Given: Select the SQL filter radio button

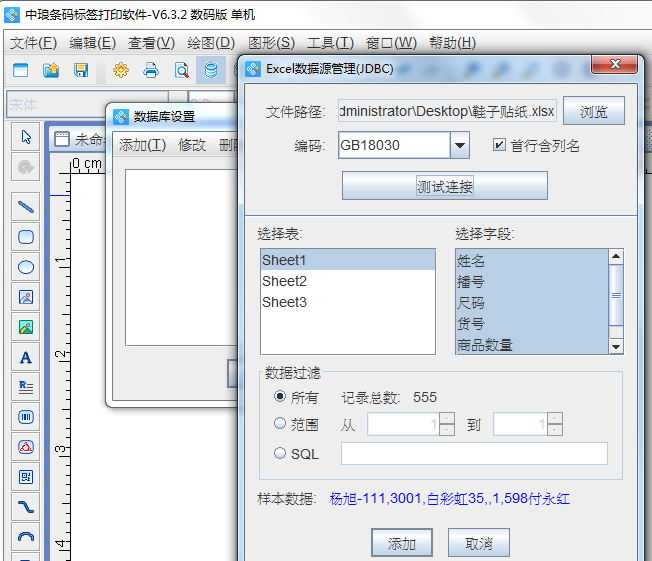Looking at the screenshot, I should (x=281, y=453).
